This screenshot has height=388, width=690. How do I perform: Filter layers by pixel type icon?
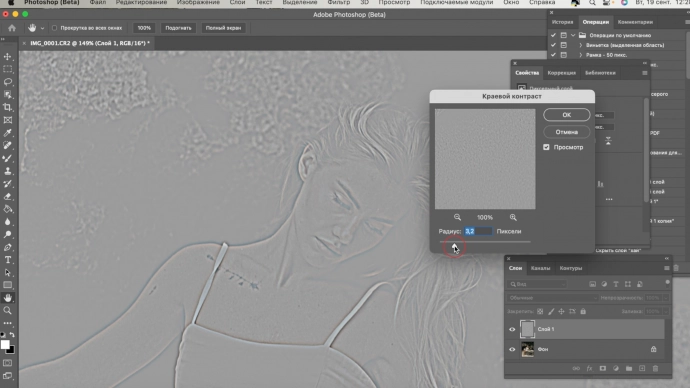click(592, 284)
